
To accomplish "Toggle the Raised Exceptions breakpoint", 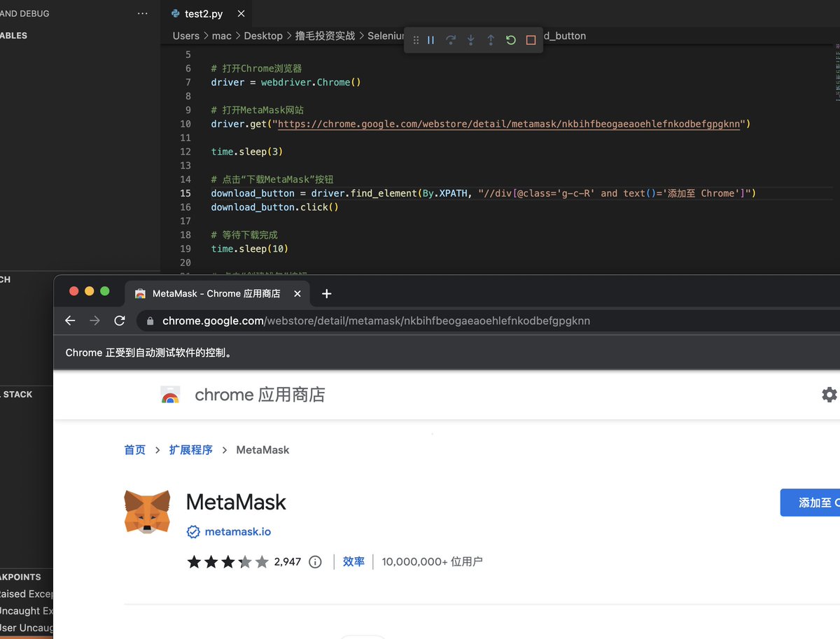I will (27, 594).
